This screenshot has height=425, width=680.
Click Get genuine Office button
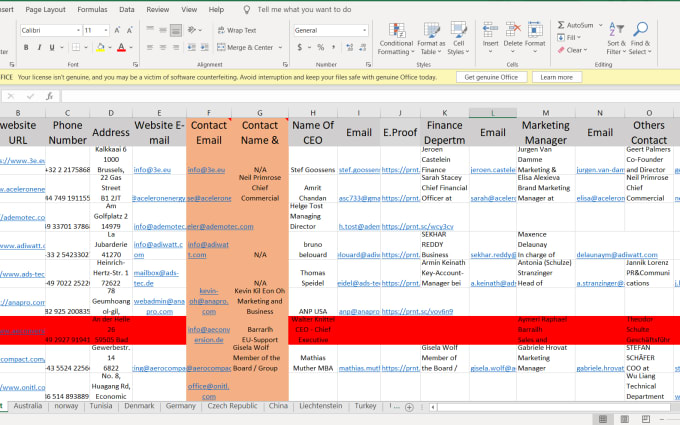(x=491, y=77)
